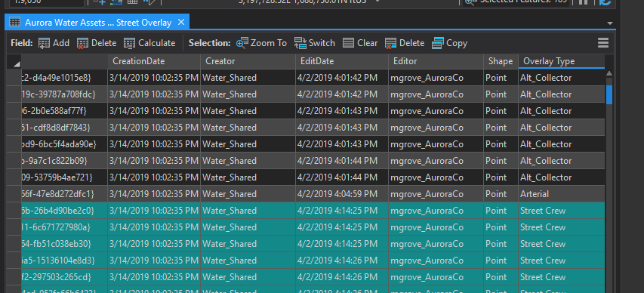Open the table pane dropdown arrow at far right
The image size is (644, 293).
[x=610, y=23]
